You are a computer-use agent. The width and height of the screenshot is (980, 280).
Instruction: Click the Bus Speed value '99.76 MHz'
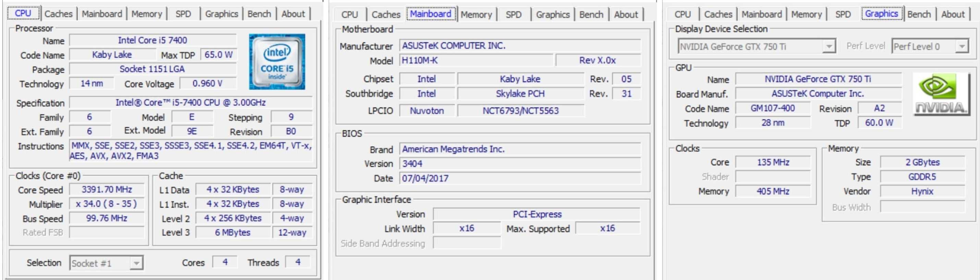[x=107, y=218]
